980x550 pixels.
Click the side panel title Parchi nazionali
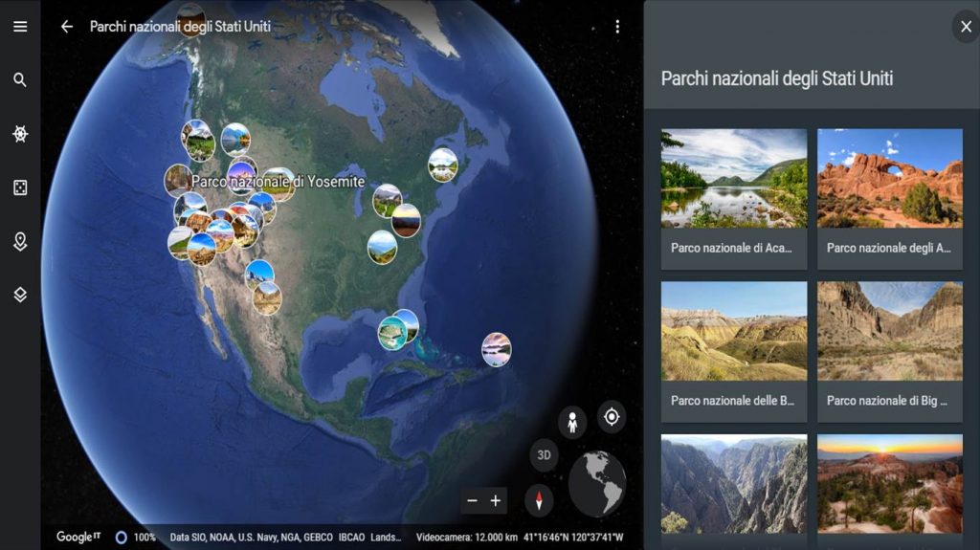click(777, 78)
